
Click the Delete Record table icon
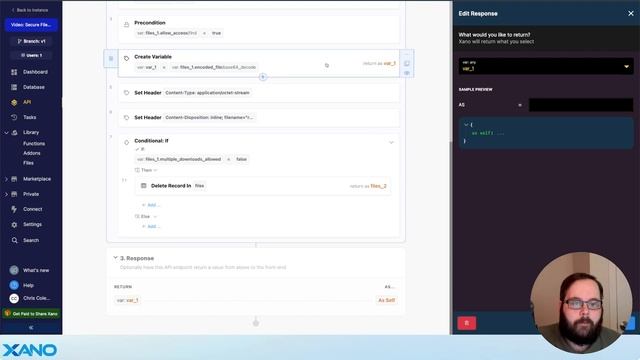[144, 186]
